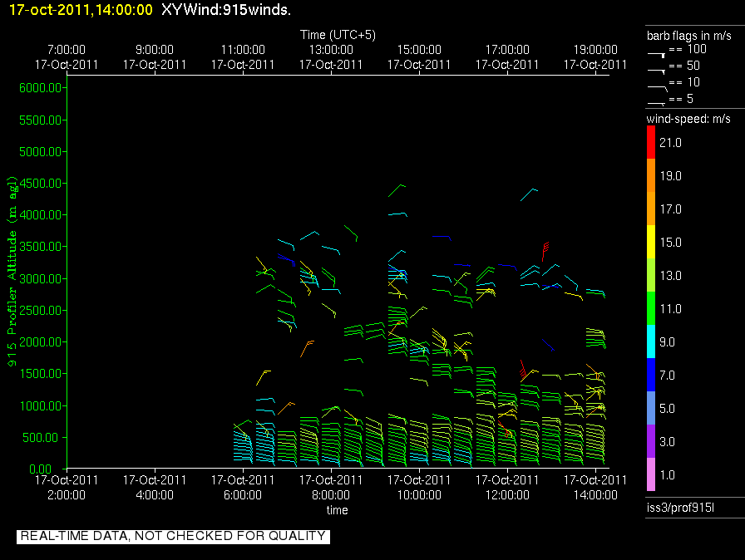
Task: Click the bottom axis '8:00:00' tick label
Action: coord(331,495)
